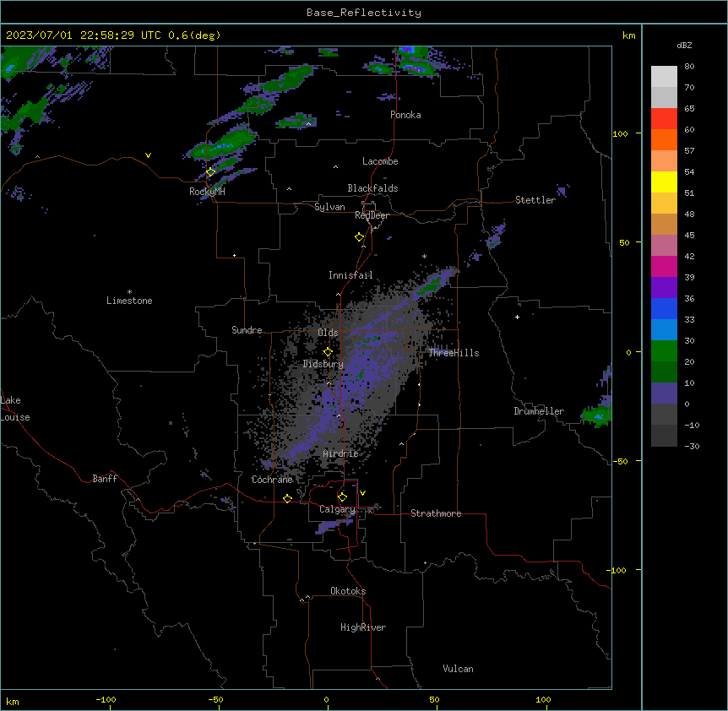Select the yellow diamond marker south of RedDeer
728x711 pixels.
[x=359, y=237]
